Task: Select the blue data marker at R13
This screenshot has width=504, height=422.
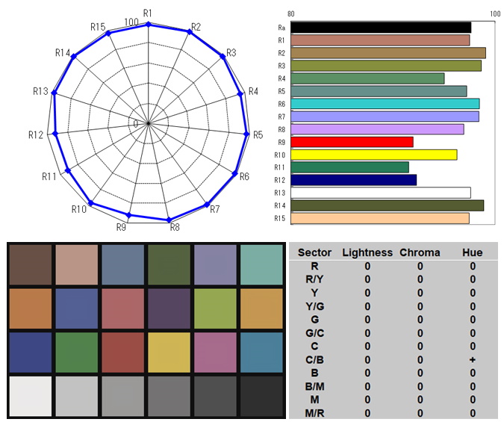Action: click(x=55, y=93)
